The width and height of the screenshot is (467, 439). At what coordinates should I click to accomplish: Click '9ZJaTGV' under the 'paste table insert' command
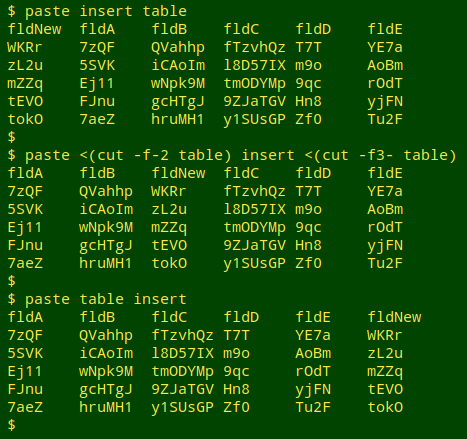point(183,389)
